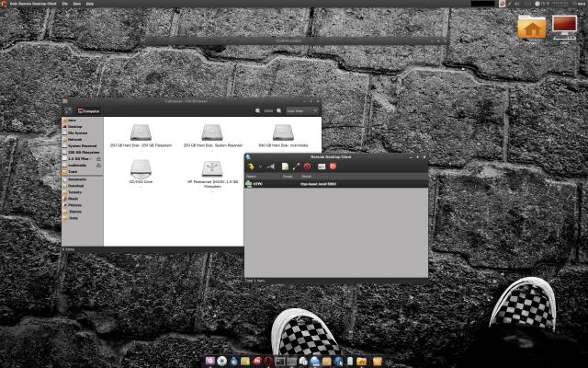Select the HTPC connection row
This screenshot has width=588, height=368.
tap(336, 184)
